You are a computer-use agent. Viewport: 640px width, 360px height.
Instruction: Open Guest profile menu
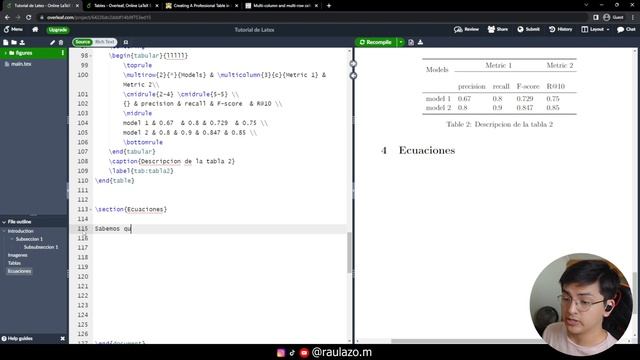click(613, 18)
